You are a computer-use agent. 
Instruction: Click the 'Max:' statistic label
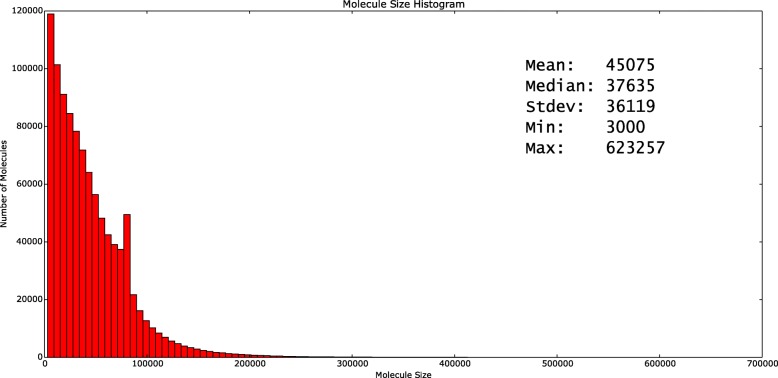545,148
